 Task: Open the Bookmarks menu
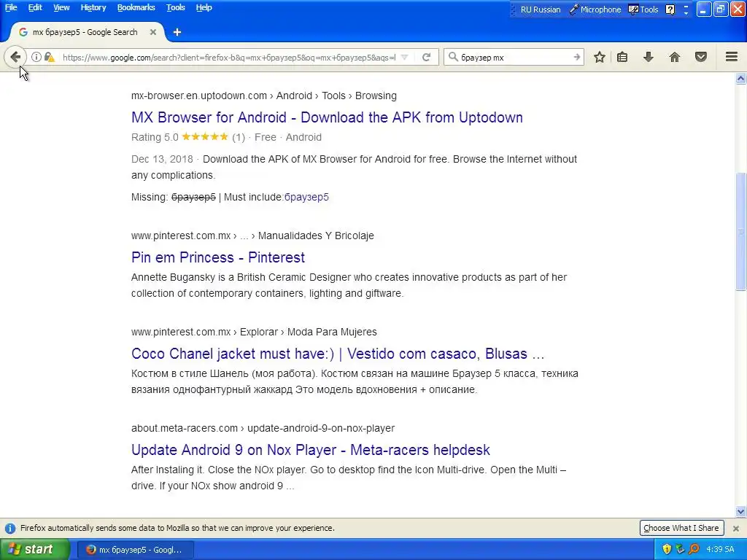click(136, 7)
